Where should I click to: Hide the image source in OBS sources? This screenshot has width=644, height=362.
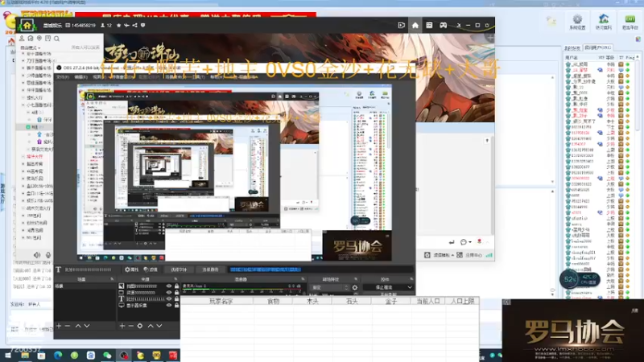point(169,286)
